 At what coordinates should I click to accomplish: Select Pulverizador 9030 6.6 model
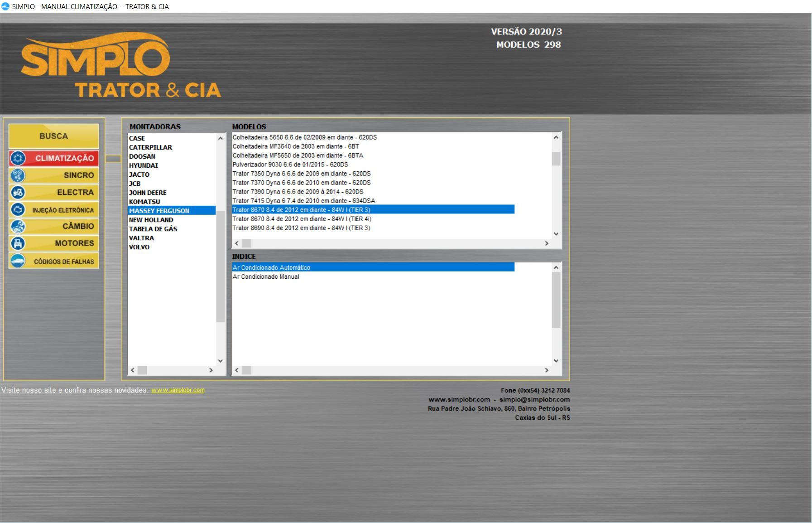(290, 165)
